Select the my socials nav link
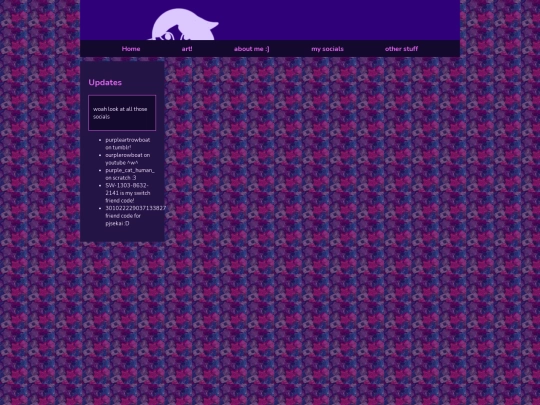540x405 pixels. [327, 49]
